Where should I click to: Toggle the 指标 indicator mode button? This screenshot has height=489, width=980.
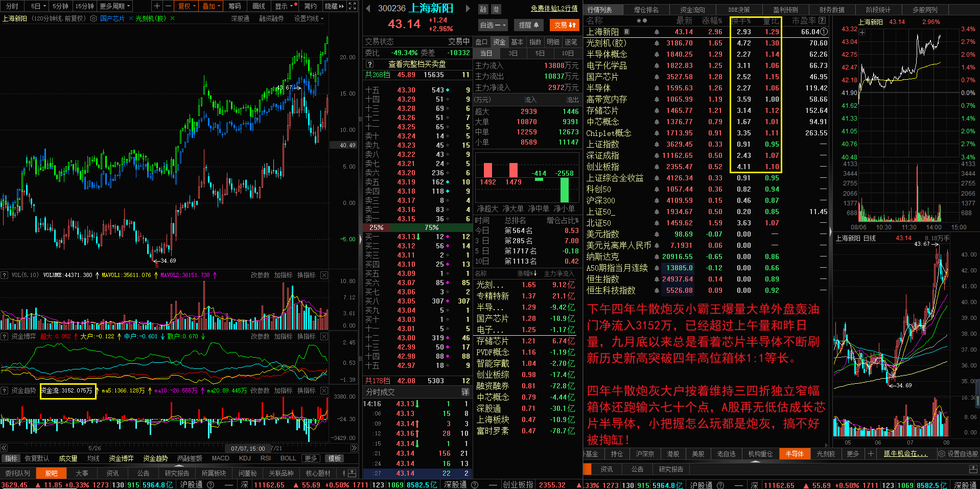coord(11,458)
